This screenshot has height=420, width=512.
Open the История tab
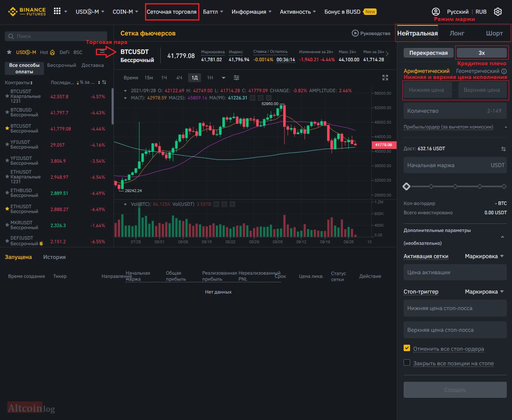(54, 257)
